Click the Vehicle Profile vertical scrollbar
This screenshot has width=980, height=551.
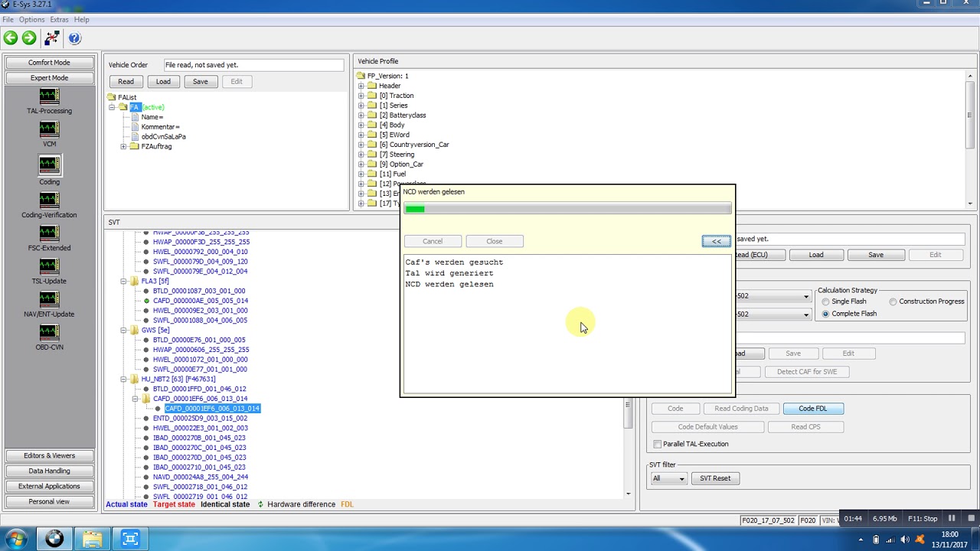click(x=970, y=138)
